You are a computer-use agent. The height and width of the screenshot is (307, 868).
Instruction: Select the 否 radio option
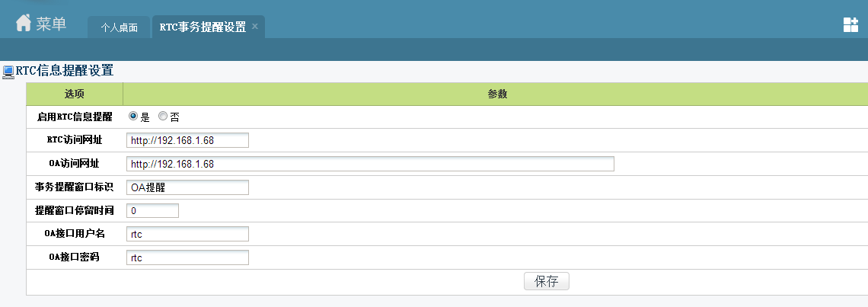162,117
